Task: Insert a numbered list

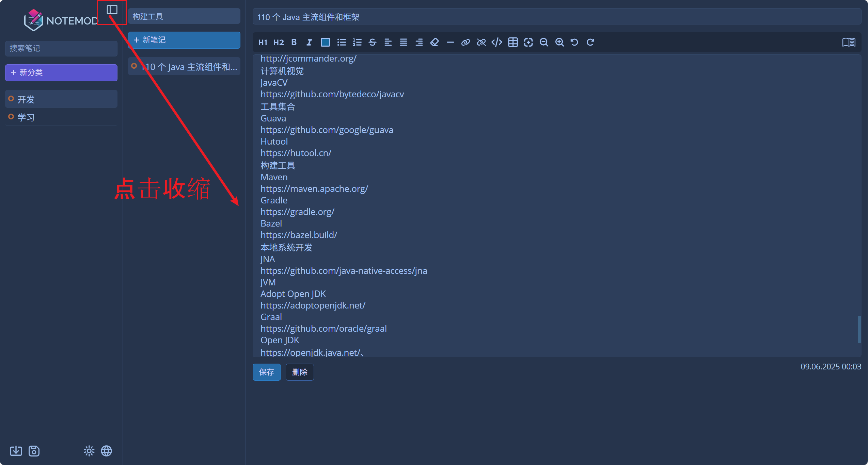Action: tap(357, 42)
